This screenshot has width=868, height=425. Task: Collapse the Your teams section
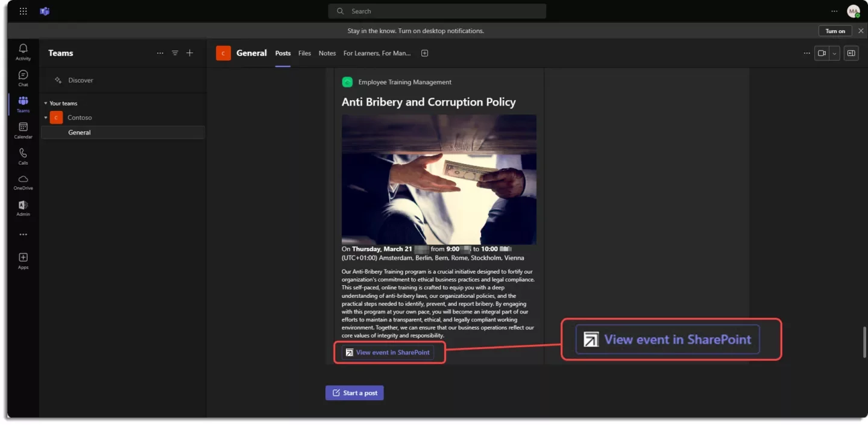45,103
